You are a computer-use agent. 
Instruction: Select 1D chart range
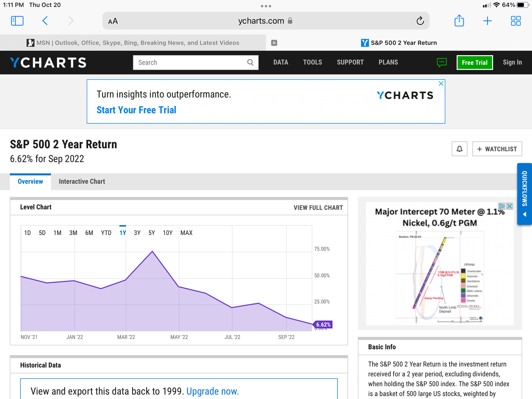28,233
